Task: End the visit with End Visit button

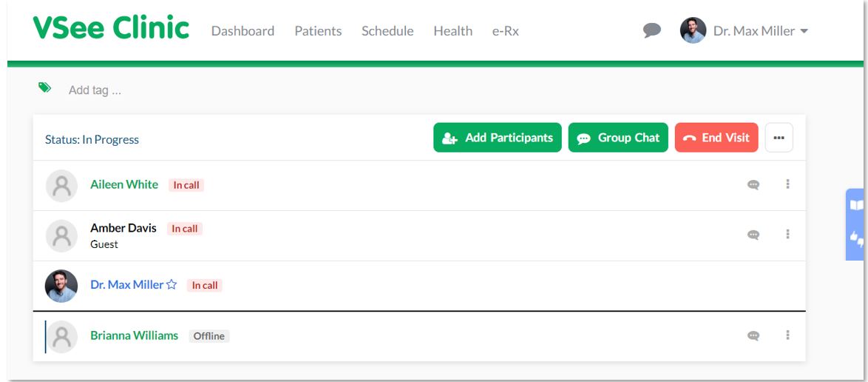Action: tap(716, 138)
